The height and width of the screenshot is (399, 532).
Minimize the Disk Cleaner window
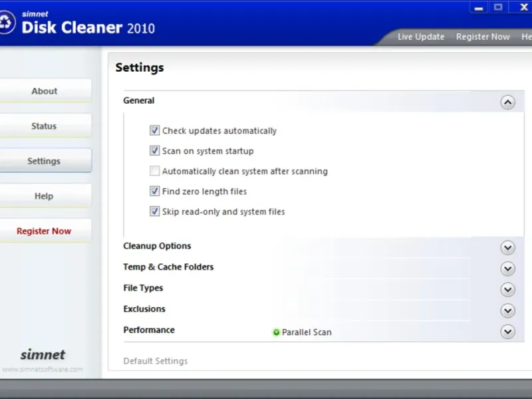point(479,7)
